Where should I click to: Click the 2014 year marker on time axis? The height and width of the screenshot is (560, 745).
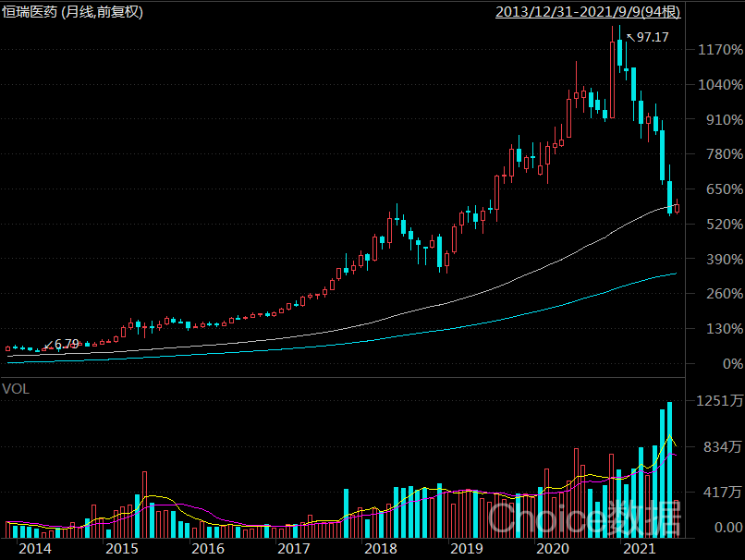coord(35,549)
